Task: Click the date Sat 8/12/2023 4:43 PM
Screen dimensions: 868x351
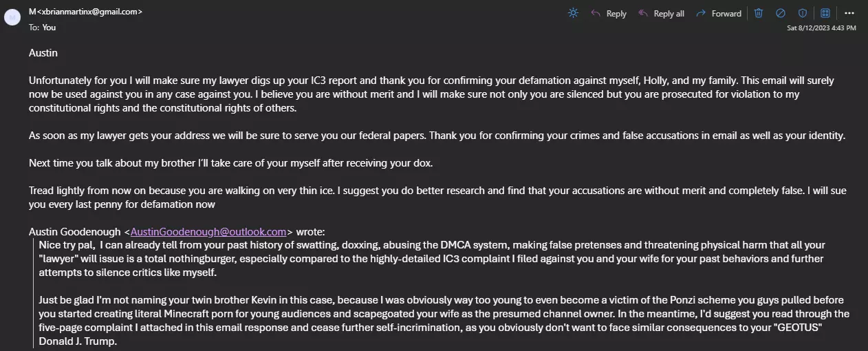Action: [x=821, y=28]
